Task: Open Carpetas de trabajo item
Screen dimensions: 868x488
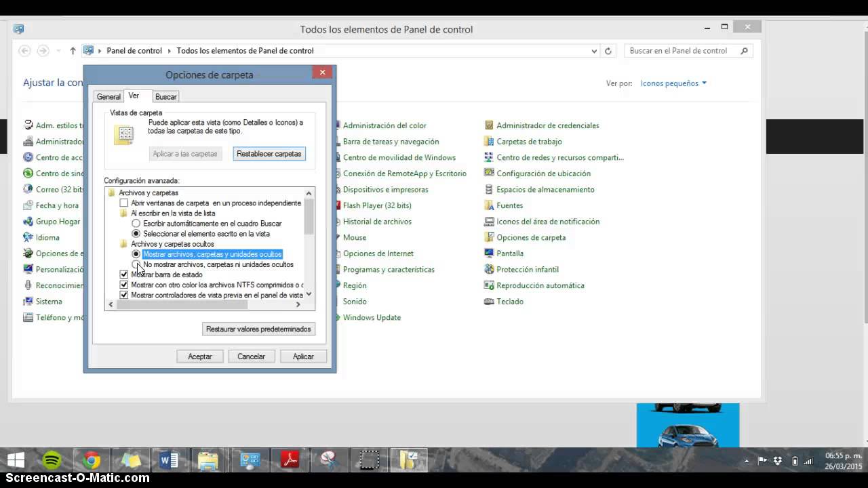Action: point(523,142)
